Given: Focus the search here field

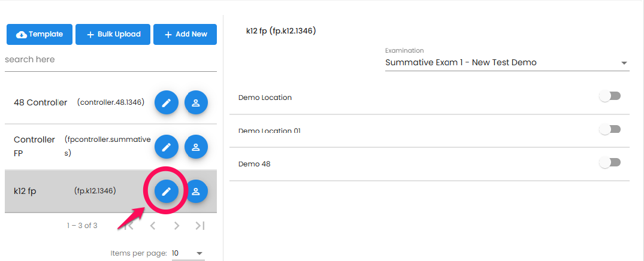Looking at the screenshot, I should 111,60.
